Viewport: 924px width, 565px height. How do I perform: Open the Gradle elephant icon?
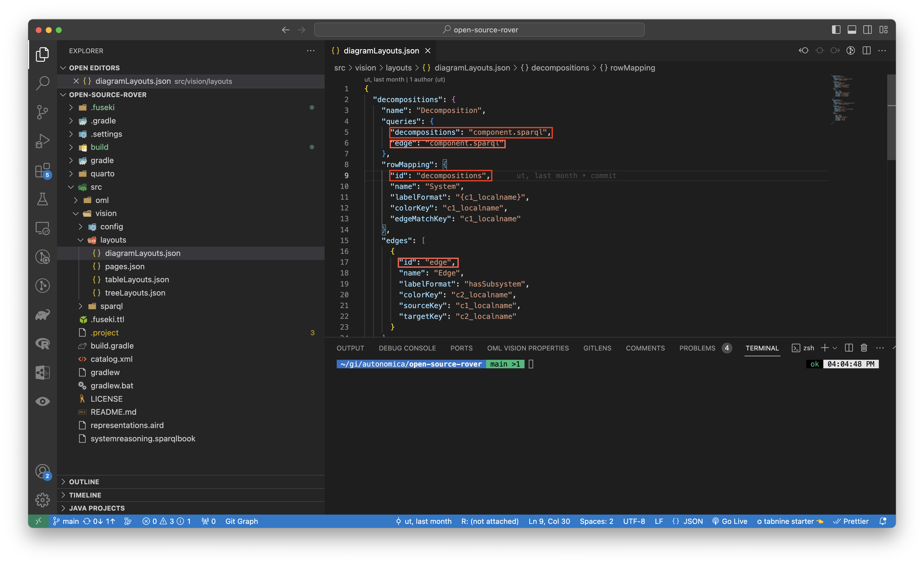(x=42, y=314)
